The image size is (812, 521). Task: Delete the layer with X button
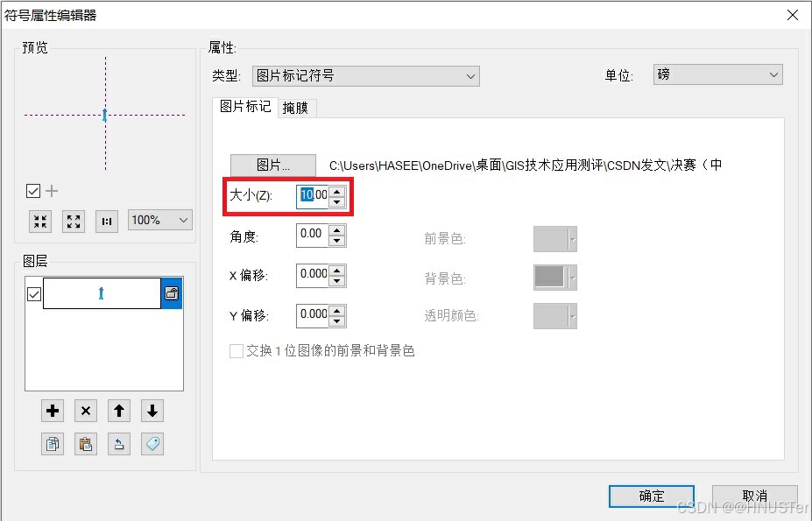pos(86,411)
